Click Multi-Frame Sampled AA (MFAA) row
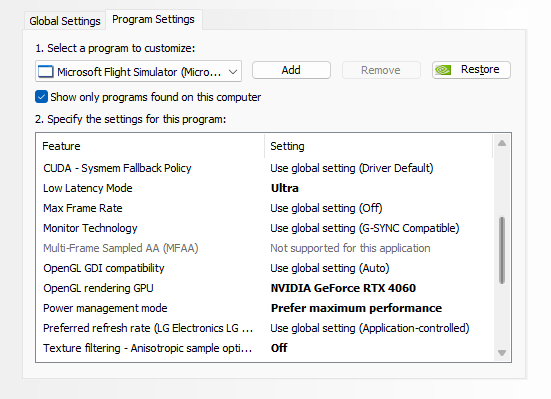Image resolution: width=551 pixels, height=399 pixels. pyautogui.click(x=121, y=248)
